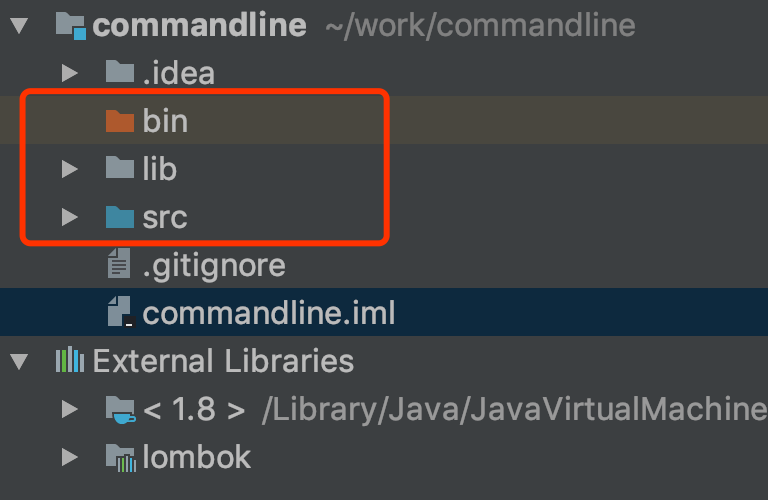Expand the lombok library arrow
768x500 pixels.
pyautogui.click(x=69, y=458)
